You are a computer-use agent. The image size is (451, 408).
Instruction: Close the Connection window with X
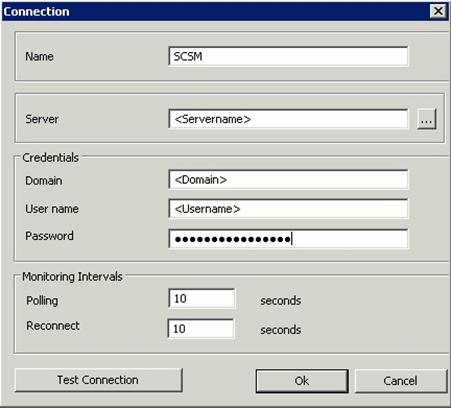(438, 11)
